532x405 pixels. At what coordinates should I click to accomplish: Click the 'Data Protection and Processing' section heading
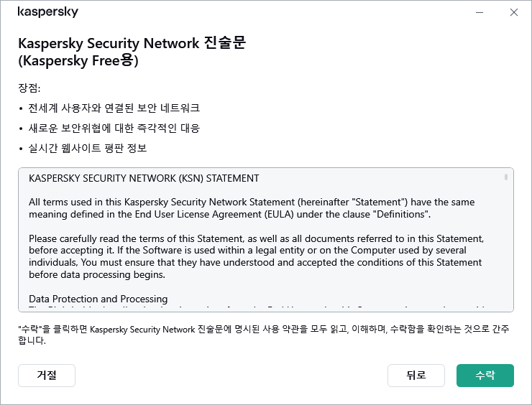point(98,299)
